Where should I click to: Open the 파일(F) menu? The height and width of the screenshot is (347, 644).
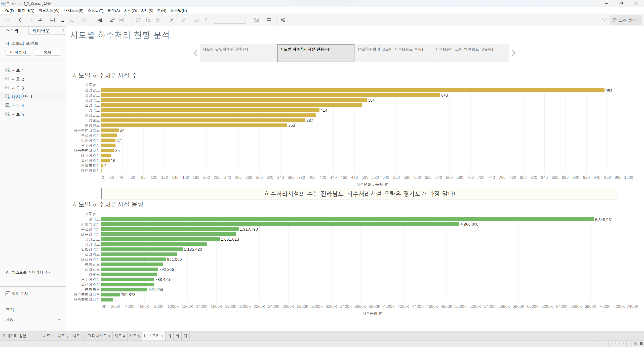(8, 11)
